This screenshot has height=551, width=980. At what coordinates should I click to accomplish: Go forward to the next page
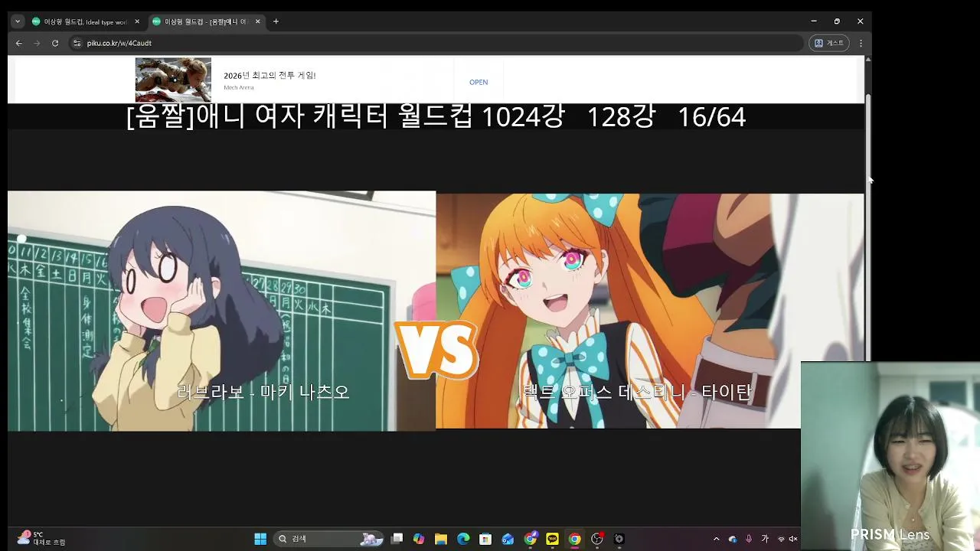[37, 44]
